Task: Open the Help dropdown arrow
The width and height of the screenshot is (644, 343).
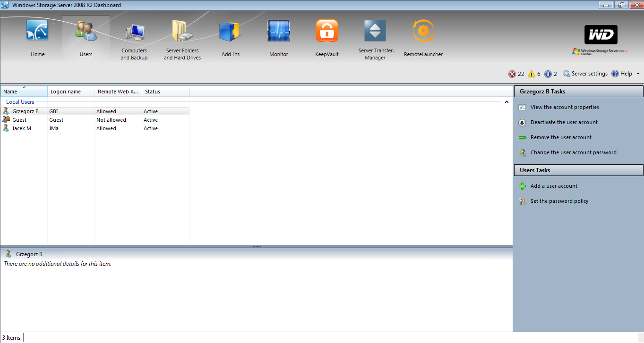Action: tap(638, 74)
